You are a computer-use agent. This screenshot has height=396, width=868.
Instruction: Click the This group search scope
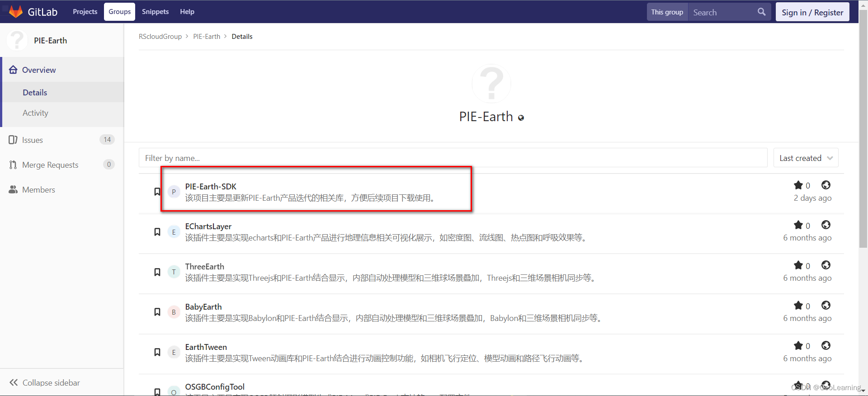667,12
